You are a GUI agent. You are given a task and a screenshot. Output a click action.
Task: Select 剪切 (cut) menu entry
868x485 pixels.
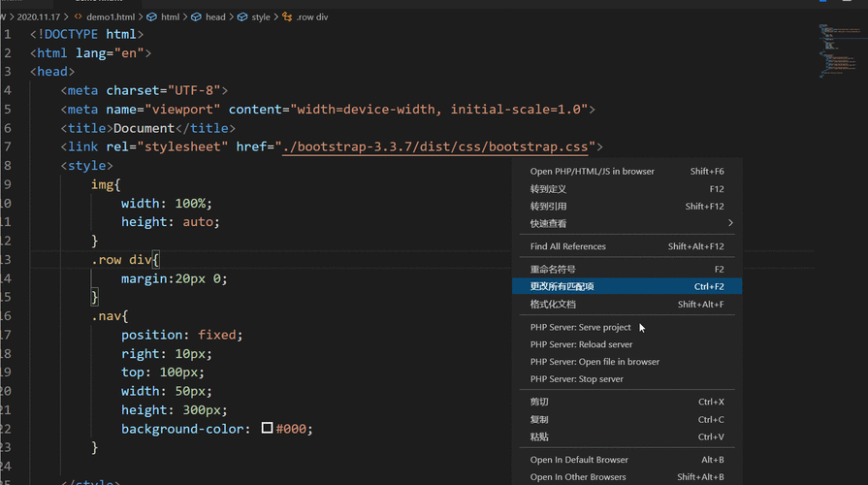coord(627,402)
